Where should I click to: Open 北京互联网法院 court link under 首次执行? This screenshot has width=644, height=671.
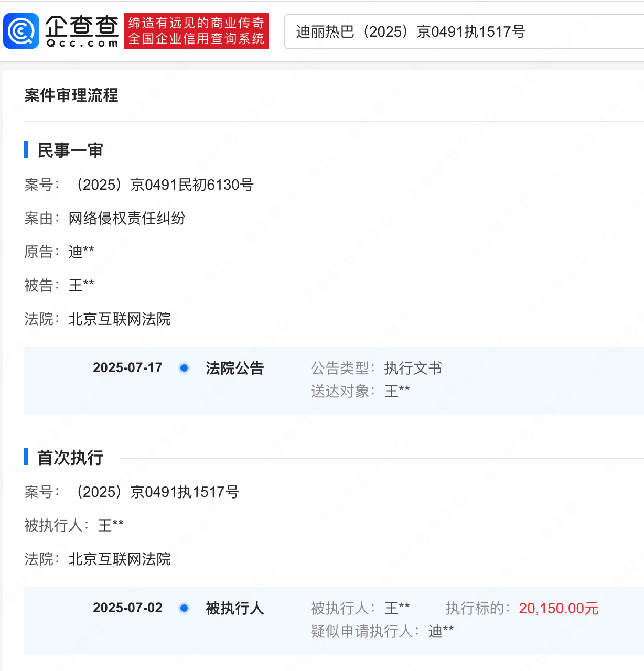tap(120, 559)
